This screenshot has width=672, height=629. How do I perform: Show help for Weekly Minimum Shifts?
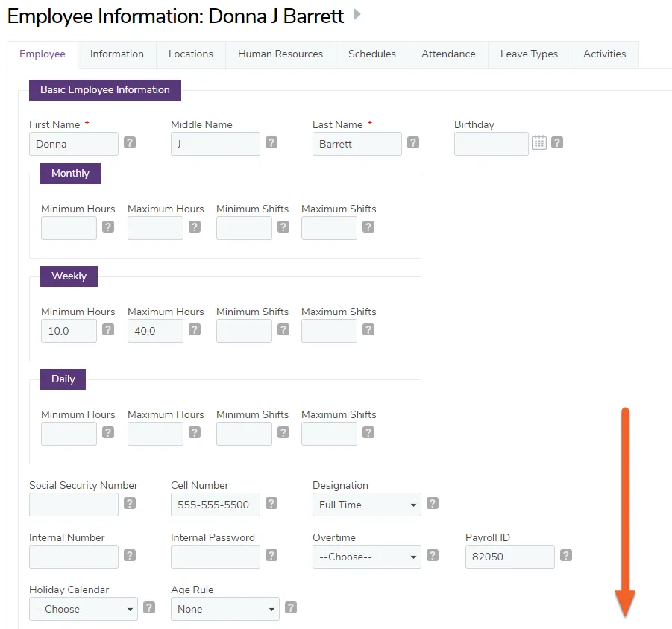tap(283, 329)
